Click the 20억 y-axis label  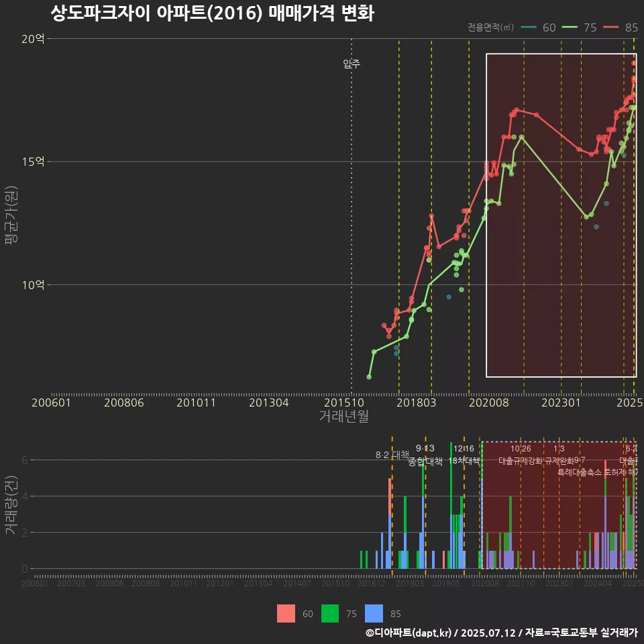point(33,39)
